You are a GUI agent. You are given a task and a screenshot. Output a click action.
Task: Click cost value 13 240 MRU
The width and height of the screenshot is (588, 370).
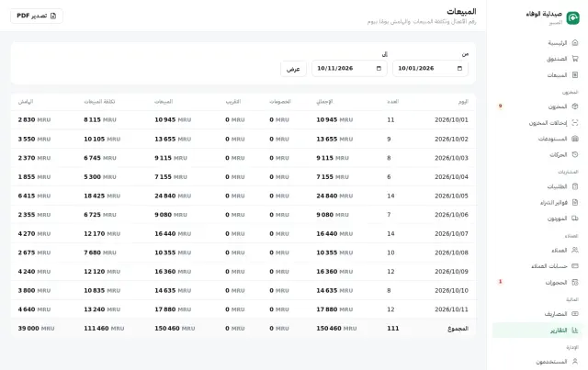pyautogui.click(x=102, y=309)
